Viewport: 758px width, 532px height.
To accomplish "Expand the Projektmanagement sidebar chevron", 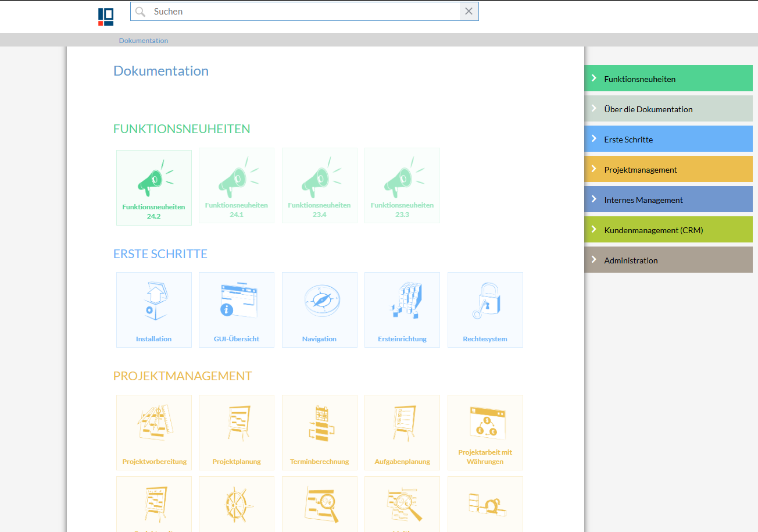I will [593, 169].
